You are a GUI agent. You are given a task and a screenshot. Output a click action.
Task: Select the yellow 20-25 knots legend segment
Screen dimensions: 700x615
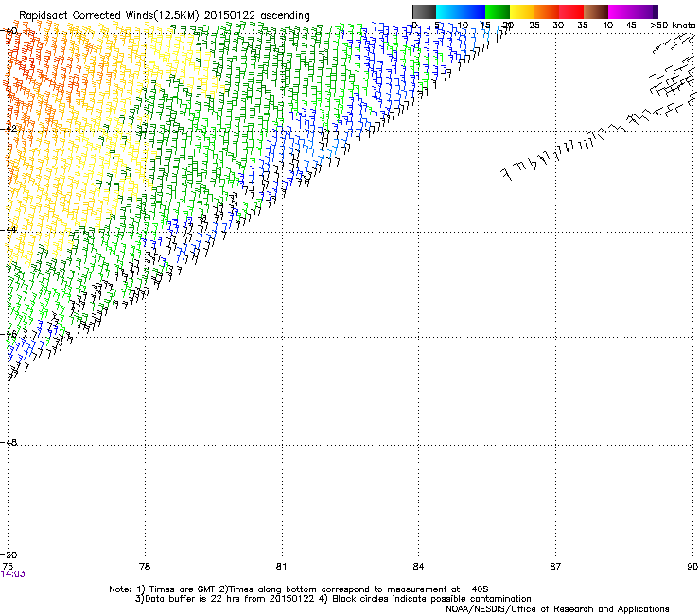tap(522, 11)
